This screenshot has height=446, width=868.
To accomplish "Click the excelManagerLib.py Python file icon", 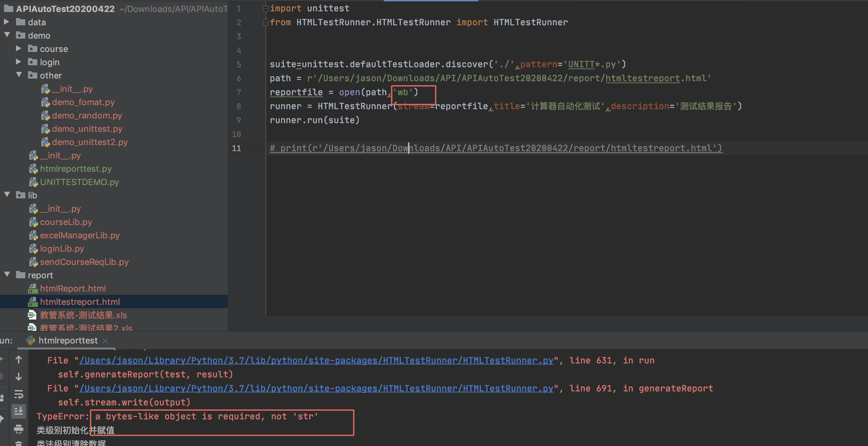I will coord(33,235).
